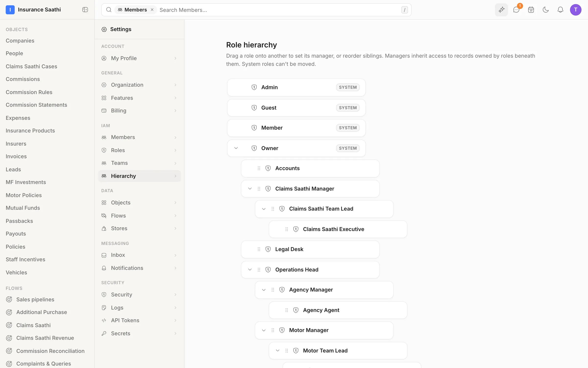Click the Sales pipelines flow icon
The width and height of the screenshot is (588, 368).
click(x=9, y=299)
